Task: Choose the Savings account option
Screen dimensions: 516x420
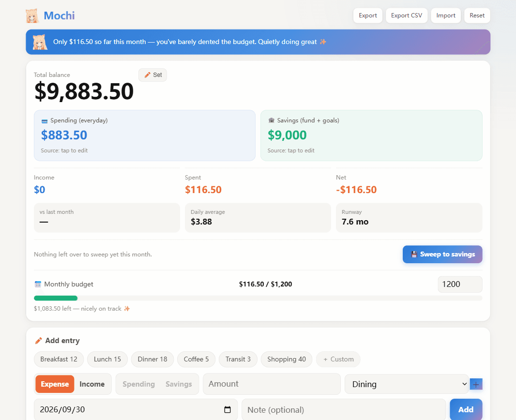Action: 179,384
